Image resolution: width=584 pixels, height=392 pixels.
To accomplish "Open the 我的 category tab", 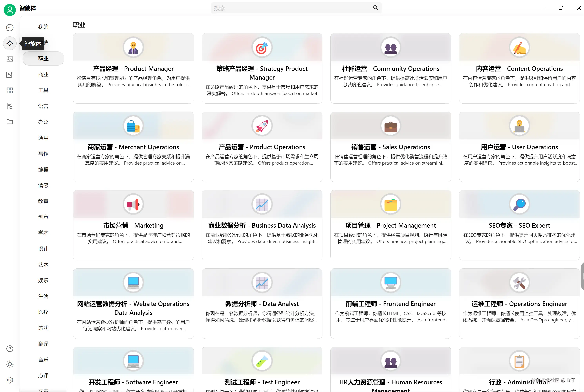I will pyautogui.click(x=43, y=27).
